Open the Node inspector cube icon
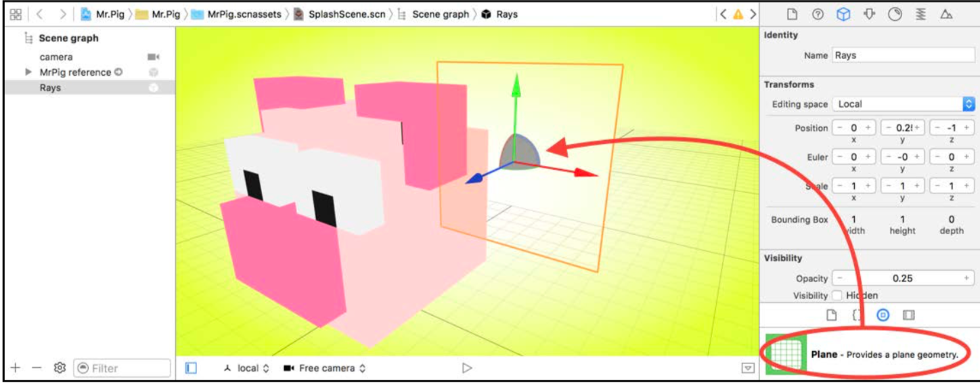 point(843,14)
